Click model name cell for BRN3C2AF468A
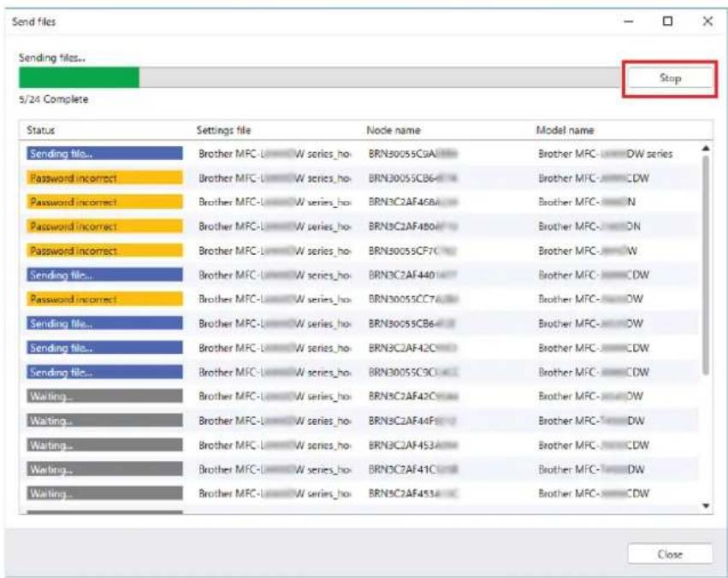The width and height of the screenshot is (728, 578). pos(587,203)
